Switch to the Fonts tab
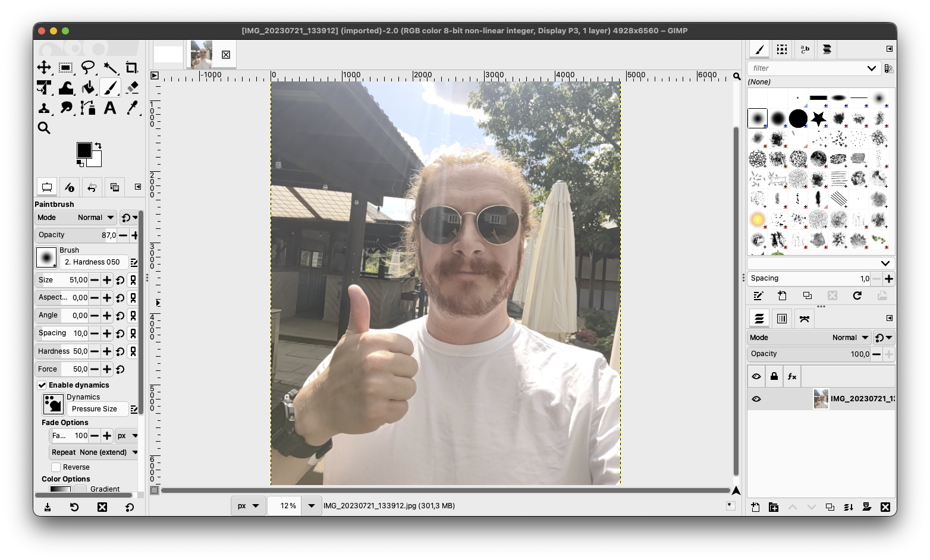 pos(805,49)
